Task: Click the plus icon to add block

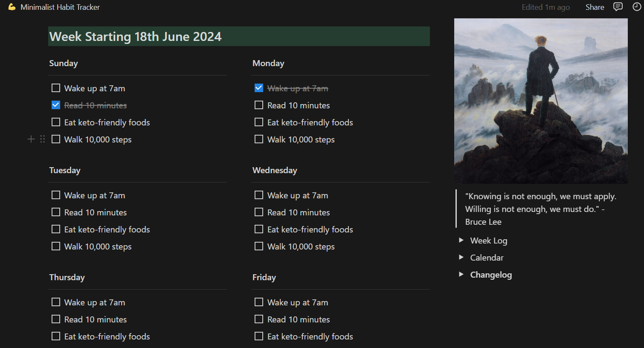Action: (x=31, y=139)
